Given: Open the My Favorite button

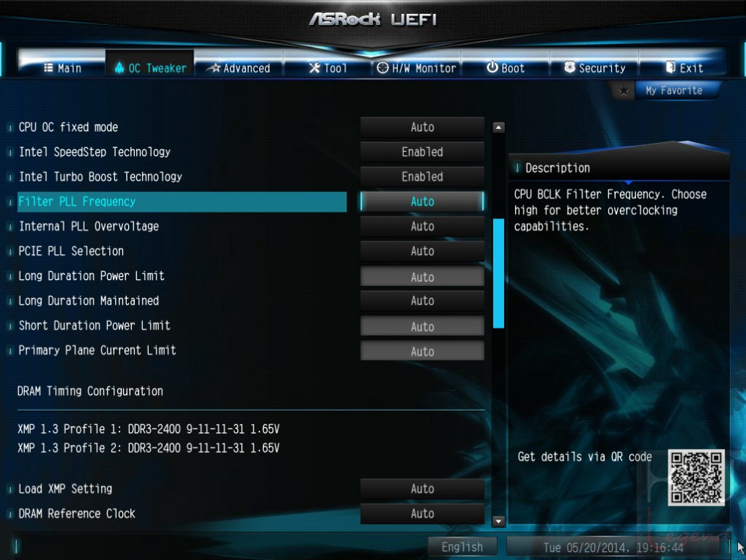Looking at the screenshot, I should 673,90.
